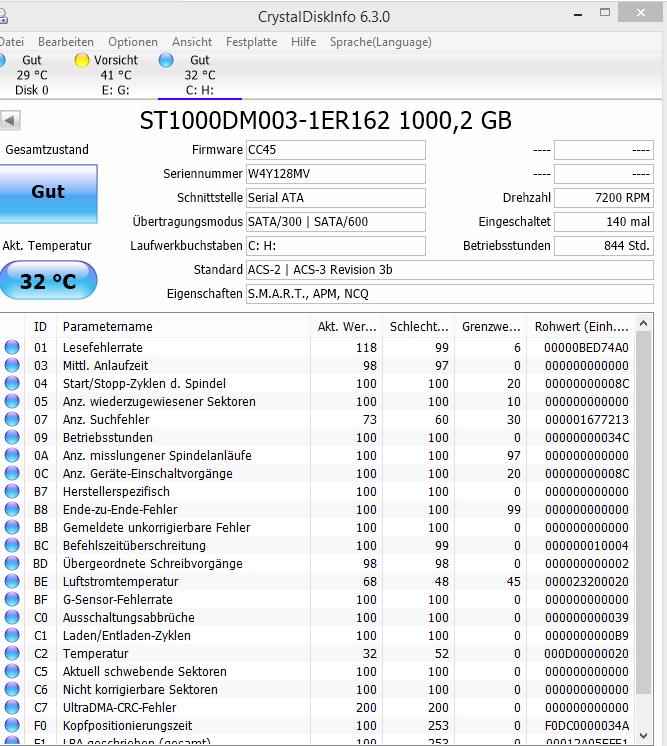Click status icon for Start/Stopp-Zyklen d. Spindel
This screenshot has height=746, width=667.
12,383
